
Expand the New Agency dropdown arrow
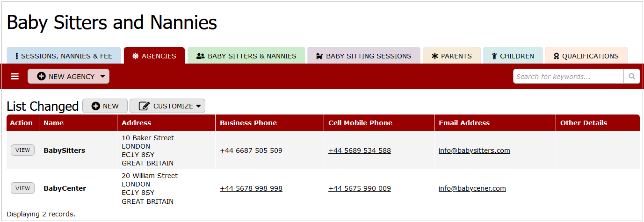(x=103, y=76)
